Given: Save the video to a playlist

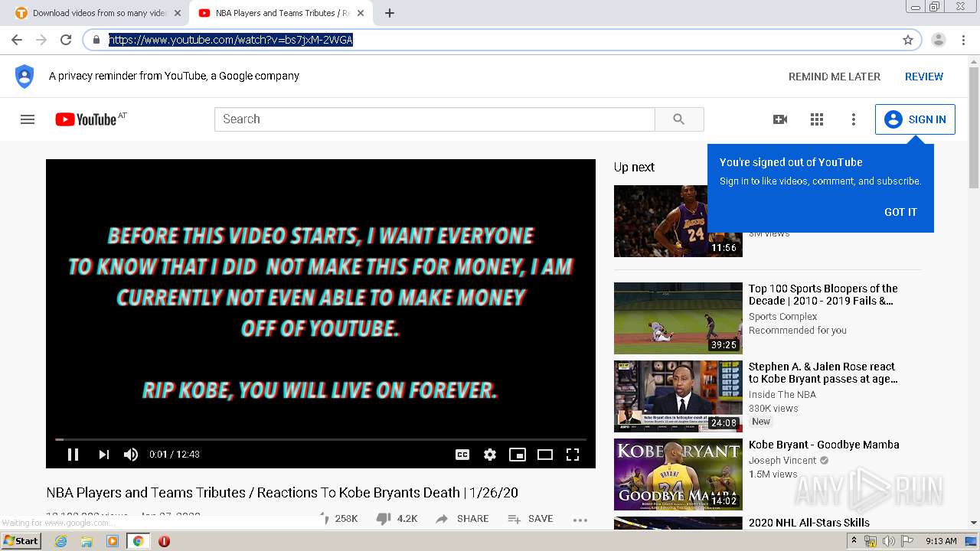Looking at the screenshot, I should pos(531,519).
